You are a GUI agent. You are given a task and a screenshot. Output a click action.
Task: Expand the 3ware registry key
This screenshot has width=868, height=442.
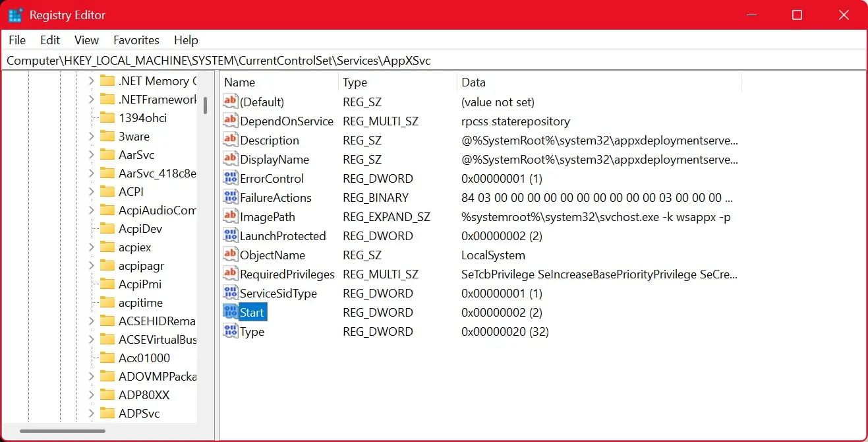(x=92, y=136)
